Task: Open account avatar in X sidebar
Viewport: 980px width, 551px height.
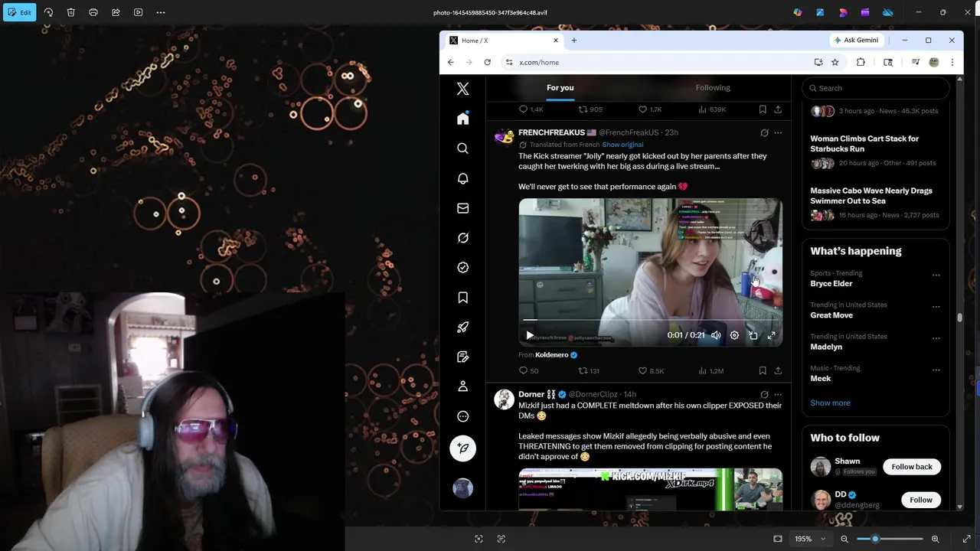Action: [x=462, y=488]
